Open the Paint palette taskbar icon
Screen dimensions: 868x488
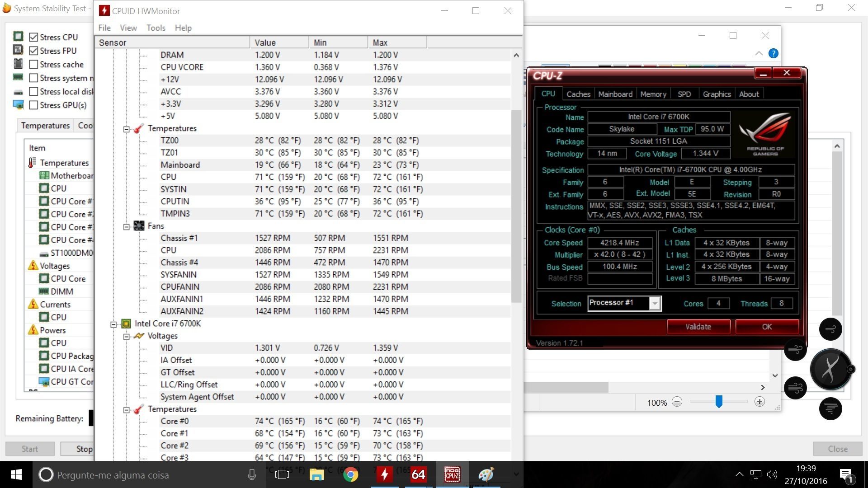coord(486,474)
